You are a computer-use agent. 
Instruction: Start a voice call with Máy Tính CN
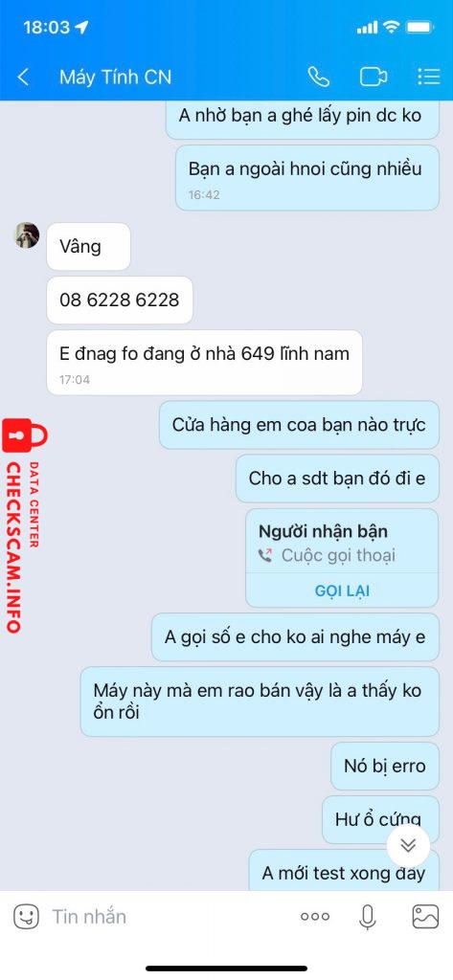tap(319, 77)
